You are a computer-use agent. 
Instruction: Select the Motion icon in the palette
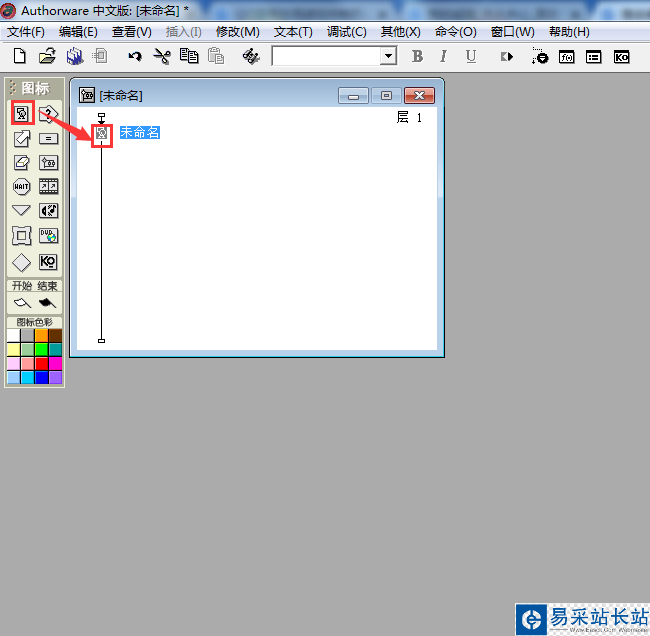(x=22, y=139)
